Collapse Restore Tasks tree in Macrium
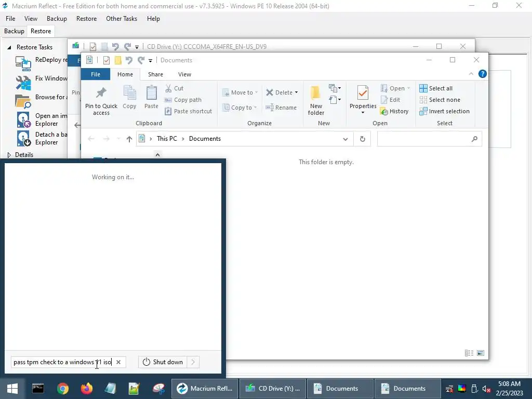532x399 pixels. pyautogui.click(x=9, y=47)
